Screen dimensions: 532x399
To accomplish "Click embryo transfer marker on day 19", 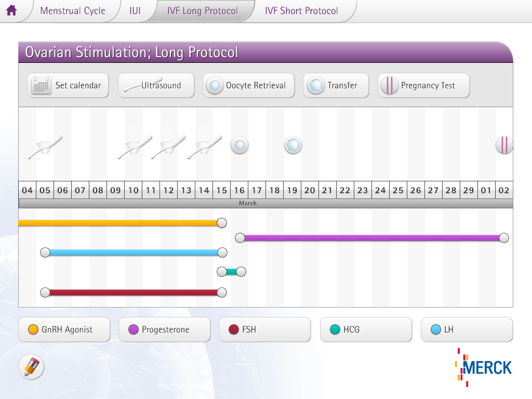I will (293, 145).
